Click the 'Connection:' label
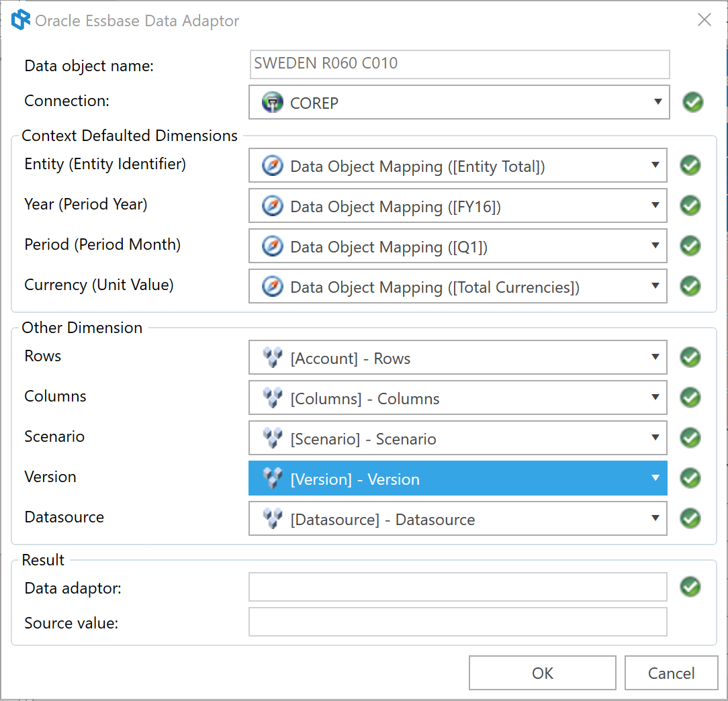 pos(67,101)
